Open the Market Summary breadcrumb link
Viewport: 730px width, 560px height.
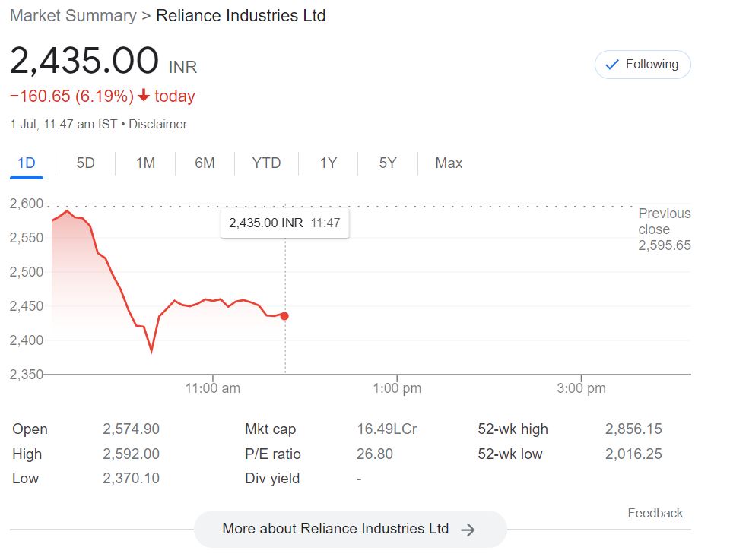[x=73, y=15]
